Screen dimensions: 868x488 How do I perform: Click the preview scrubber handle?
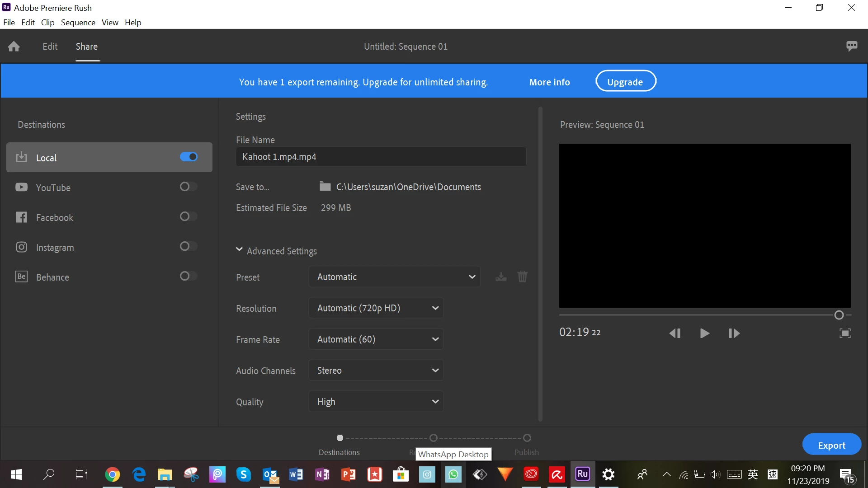point(839,315)
